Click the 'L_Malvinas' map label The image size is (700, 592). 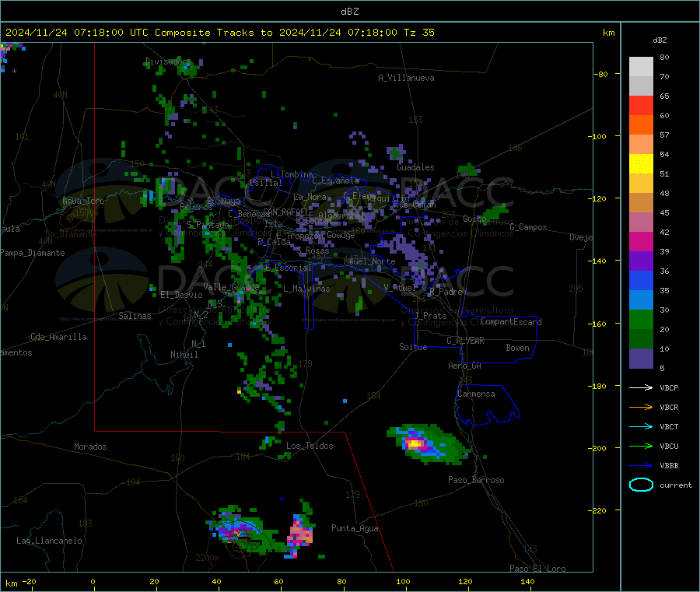tap(306, 289)
